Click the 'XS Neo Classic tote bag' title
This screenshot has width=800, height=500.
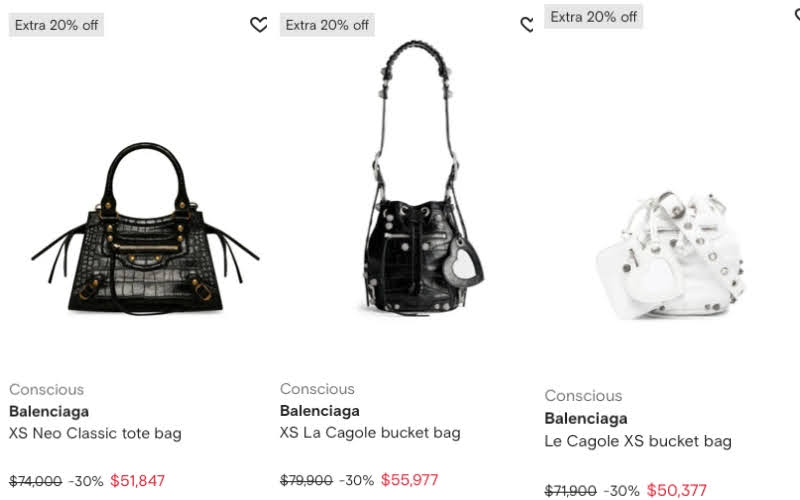[x=95, y=433]
